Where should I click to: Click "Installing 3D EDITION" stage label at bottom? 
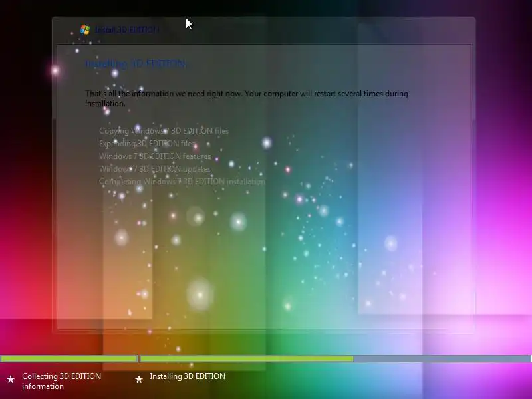click(x=188, y=376)
